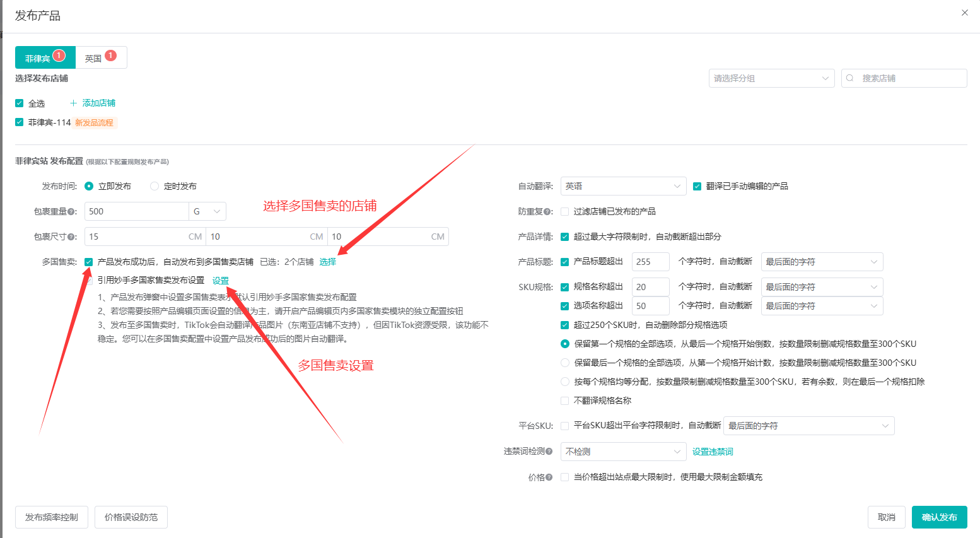
Task: Select the 定时发布 radio option
Action: 155,186
